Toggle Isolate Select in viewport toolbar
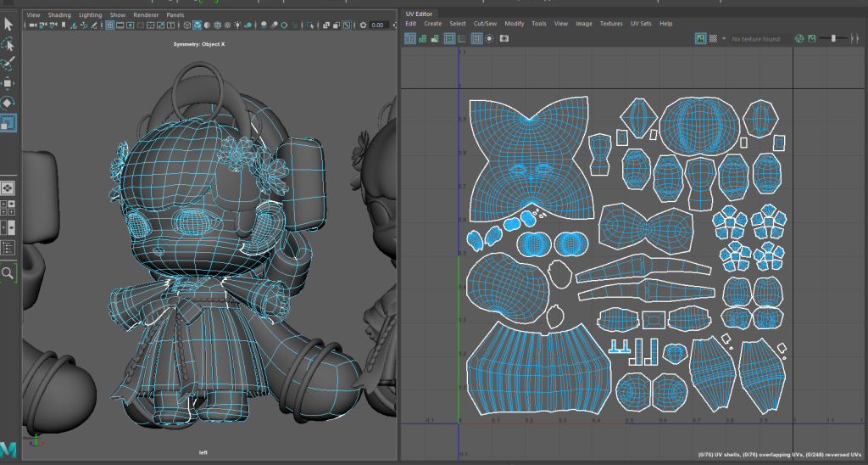The width and height of the screenshot is (868, 465). 310,25
